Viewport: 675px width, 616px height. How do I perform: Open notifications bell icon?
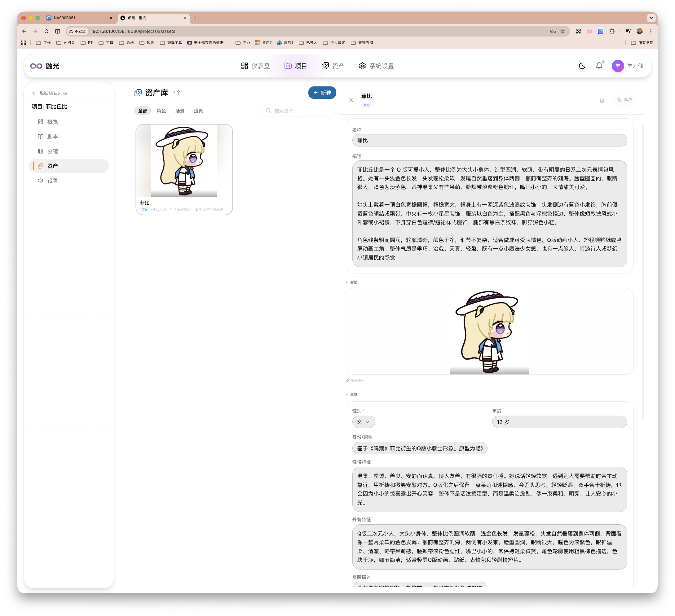click(599, 66)
